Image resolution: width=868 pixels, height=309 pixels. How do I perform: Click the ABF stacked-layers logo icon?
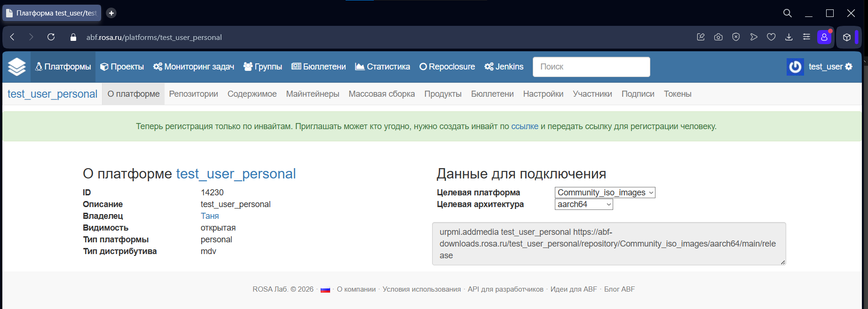tap(17, 67)
